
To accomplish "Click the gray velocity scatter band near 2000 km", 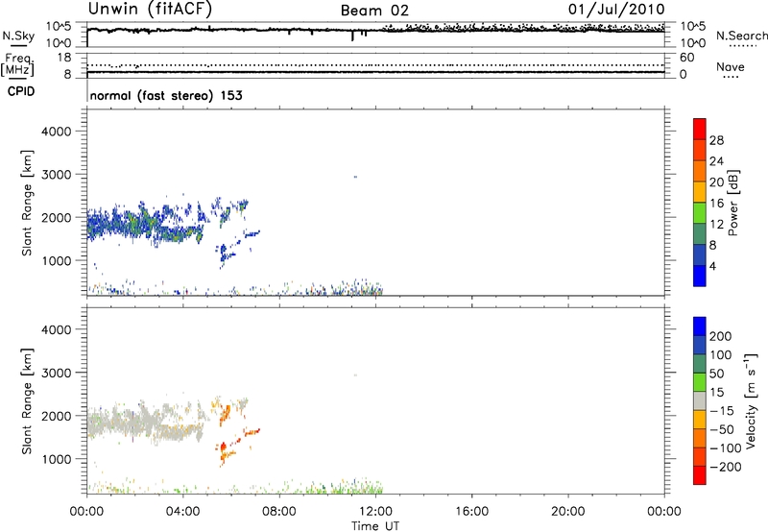I will pos(145,422).
